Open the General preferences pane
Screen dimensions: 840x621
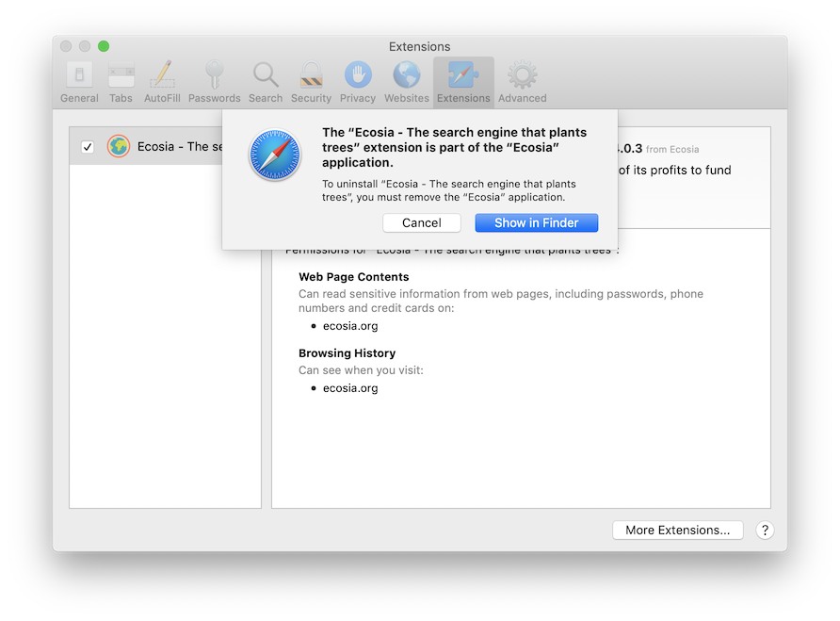click(x=79, y=82)
